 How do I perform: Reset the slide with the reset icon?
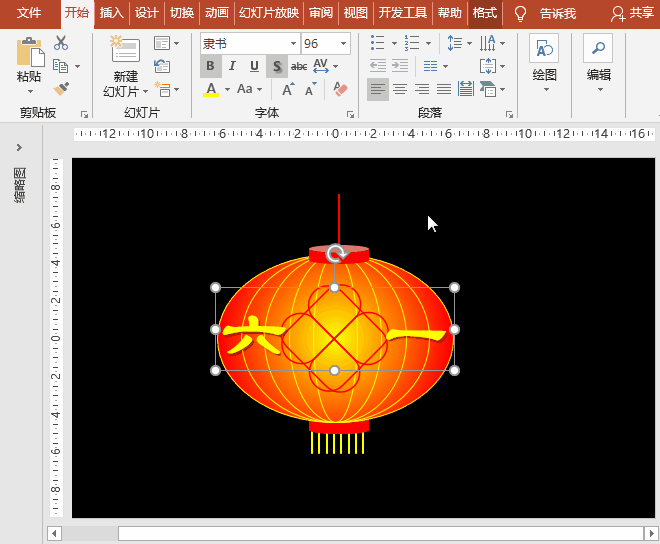[x=162, y=66]
